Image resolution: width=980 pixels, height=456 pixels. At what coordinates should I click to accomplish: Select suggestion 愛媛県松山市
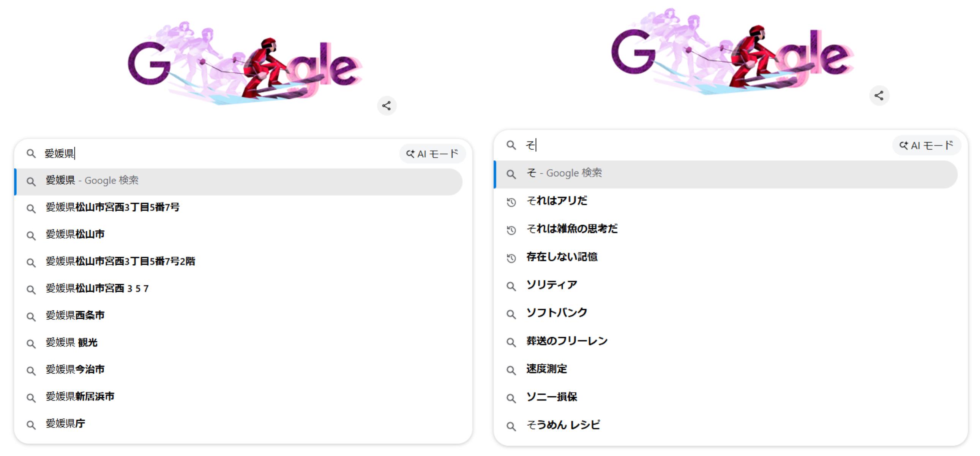pyautogui.click(x=75, y=234)
